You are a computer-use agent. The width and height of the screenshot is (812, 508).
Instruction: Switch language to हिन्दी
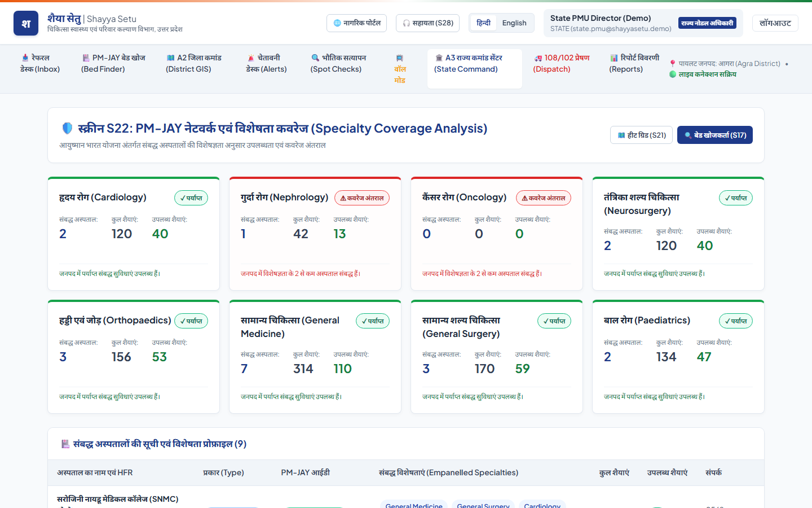pyautogui.click(x=483, y=23)
